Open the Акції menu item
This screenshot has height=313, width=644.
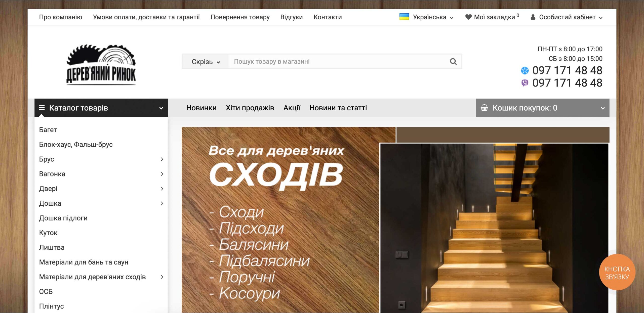pos(292,108)
